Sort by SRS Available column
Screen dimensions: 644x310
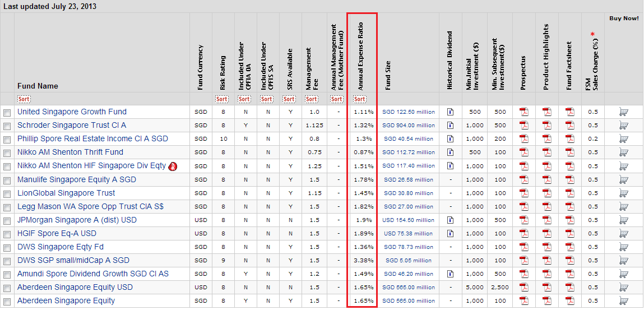(x=289, y=99)
